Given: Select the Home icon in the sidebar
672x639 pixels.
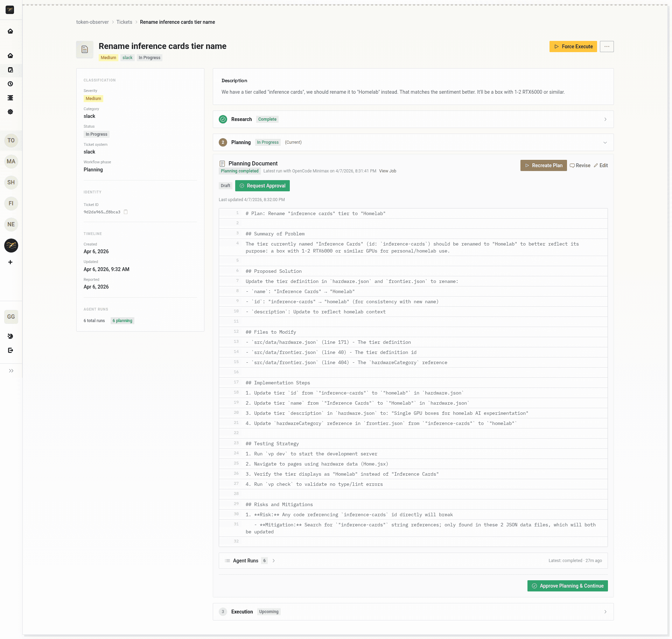Looking at the screenshot, I should pyautogui.click(x=10, y=56).
